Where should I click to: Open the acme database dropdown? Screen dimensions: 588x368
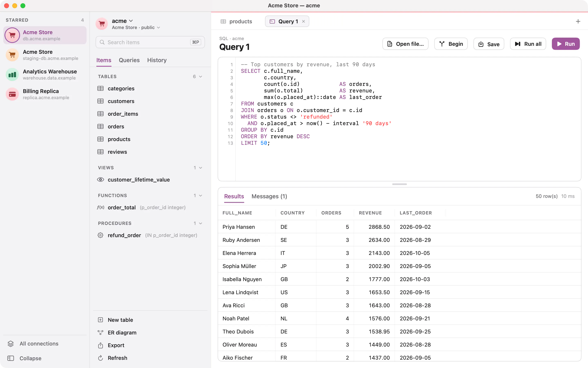coord(122,21)
